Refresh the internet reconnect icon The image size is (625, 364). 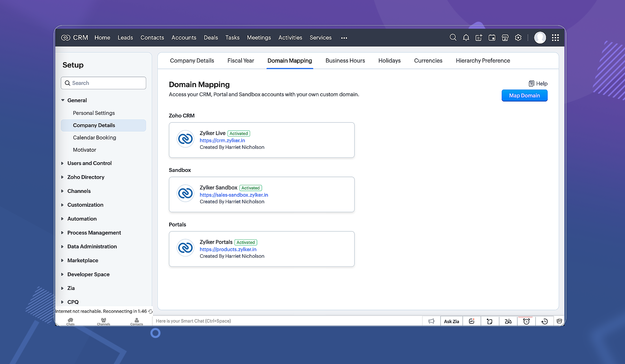click(151, 311)
